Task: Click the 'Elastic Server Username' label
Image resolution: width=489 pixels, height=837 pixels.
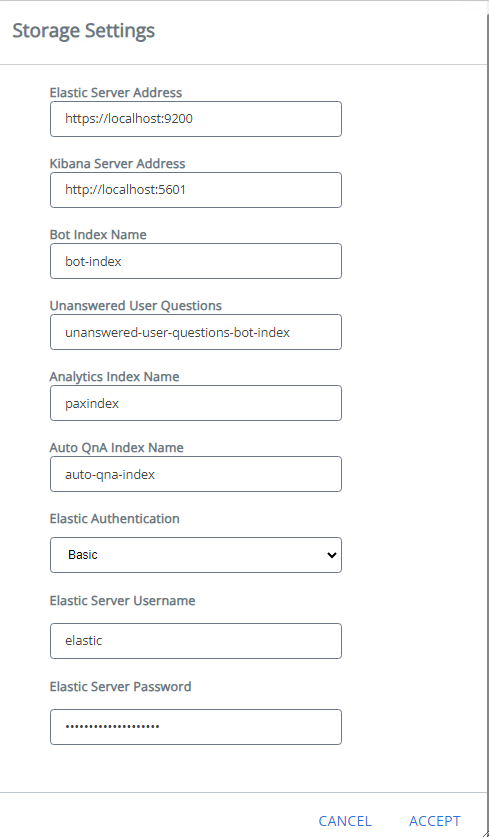Action: 122,601
